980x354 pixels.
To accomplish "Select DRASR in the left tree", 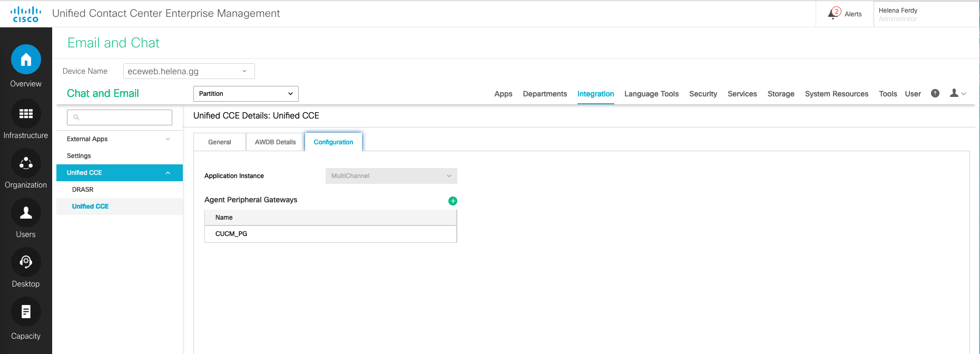I will [83, 190].
